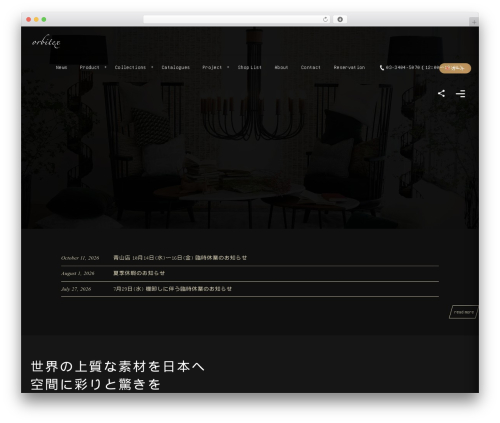Screen dimensions: 500x423
Task: Click the browser address bar
Action: (237, 20)
